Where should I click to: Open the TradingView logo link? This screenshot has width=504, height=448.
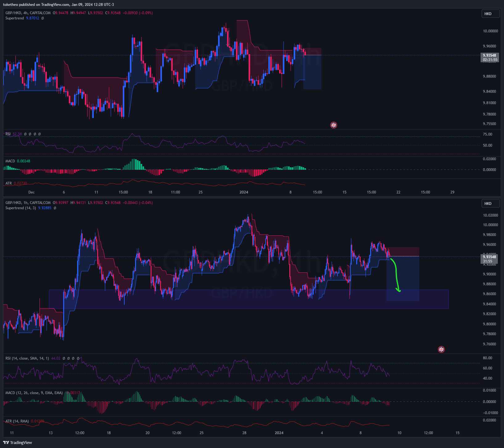pyautogui.click(x=18, y=442)
